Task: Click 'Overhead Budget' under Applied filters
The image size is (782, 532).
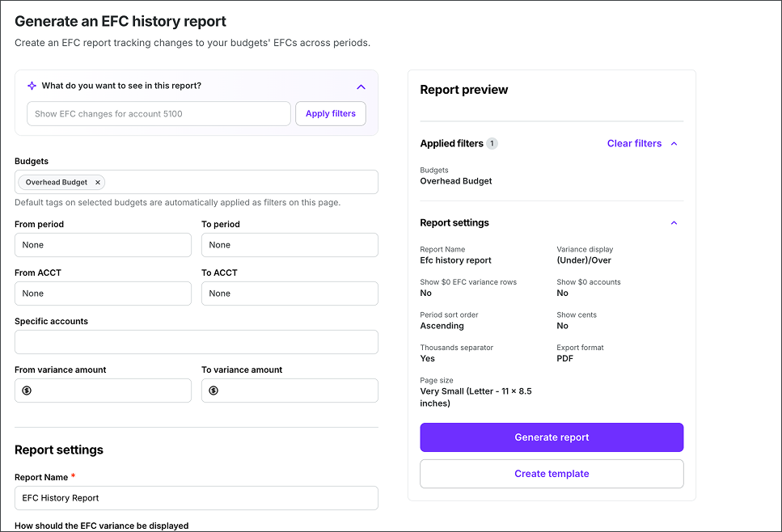Action: point(456,181)
